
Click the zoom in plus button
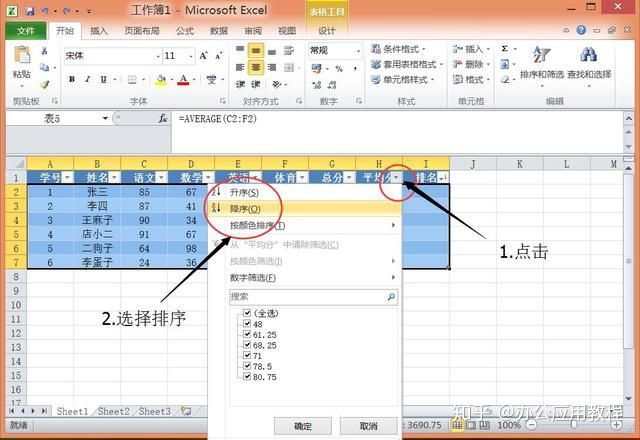tap(617, 425)
